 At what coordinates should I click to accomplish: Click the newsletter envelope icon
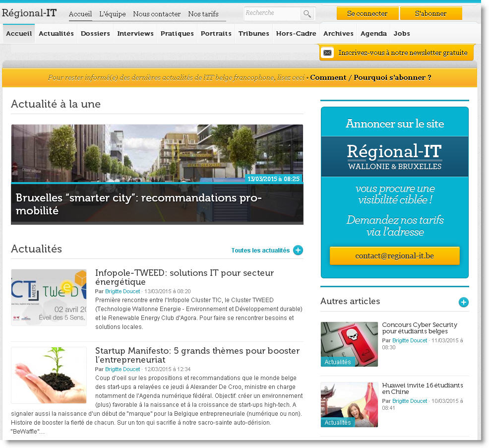[327, 52]
